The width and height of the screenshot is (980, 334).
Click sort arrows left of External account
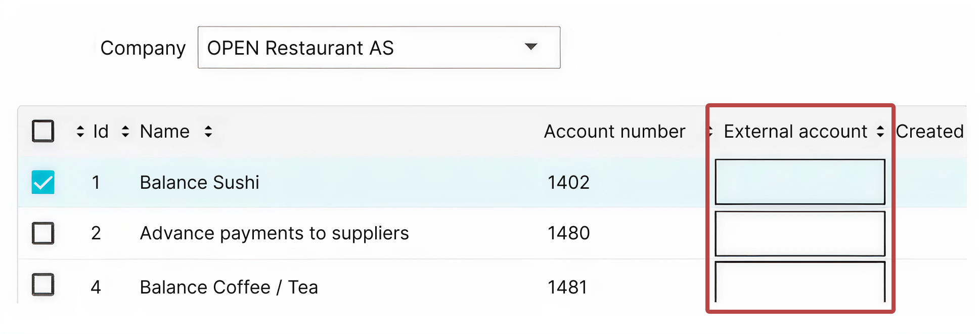point(710,132)
